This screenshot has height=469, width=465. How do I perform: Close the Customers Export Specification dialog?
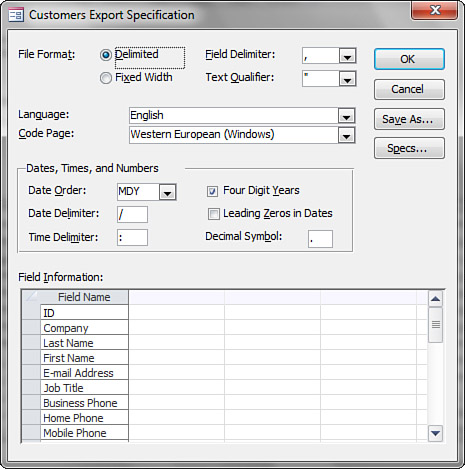(434, 10)
